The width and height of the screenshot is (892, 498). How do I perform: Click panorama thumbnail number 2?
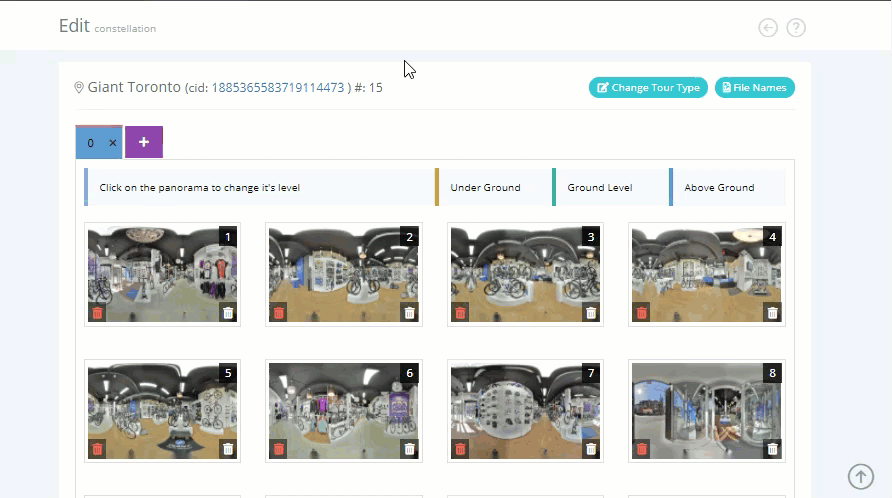(344, 274)
